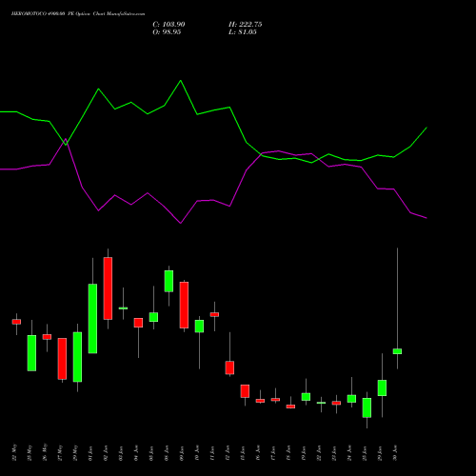Click the low value L: 81.05
The image size is (476, 476).
[x=243, y=32]
